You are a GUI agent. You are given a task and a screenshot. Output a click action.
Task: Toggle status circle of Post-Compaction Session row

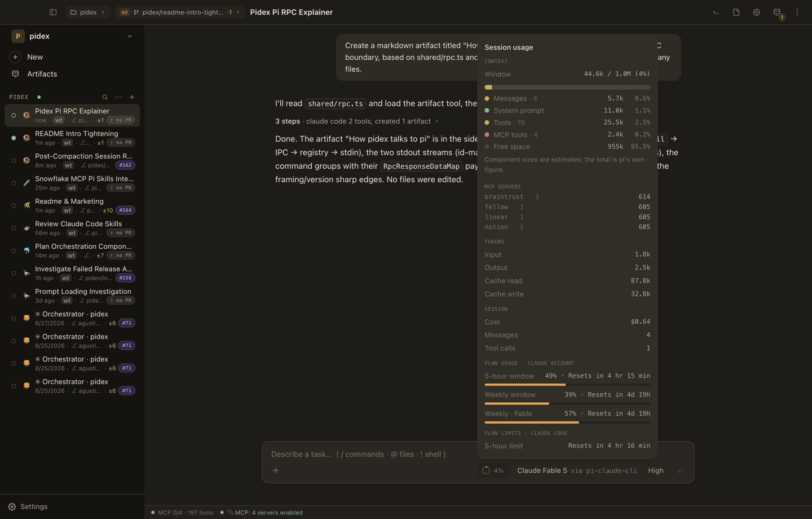pos(14,160)
